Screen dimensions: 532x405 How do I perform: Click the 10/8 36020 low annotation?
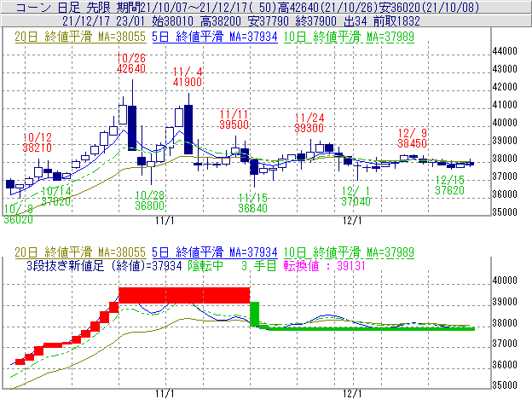(x=18, y=214)
